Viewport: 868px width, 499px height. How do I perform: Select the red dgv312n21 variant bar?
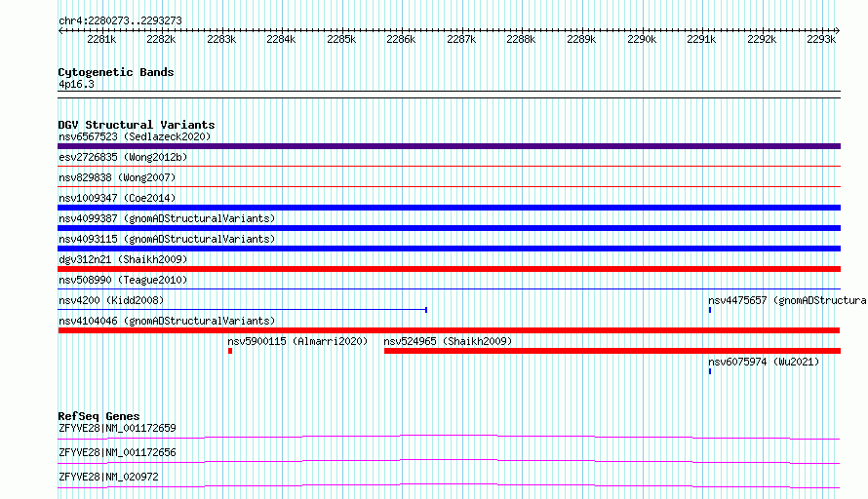(449, 269)
